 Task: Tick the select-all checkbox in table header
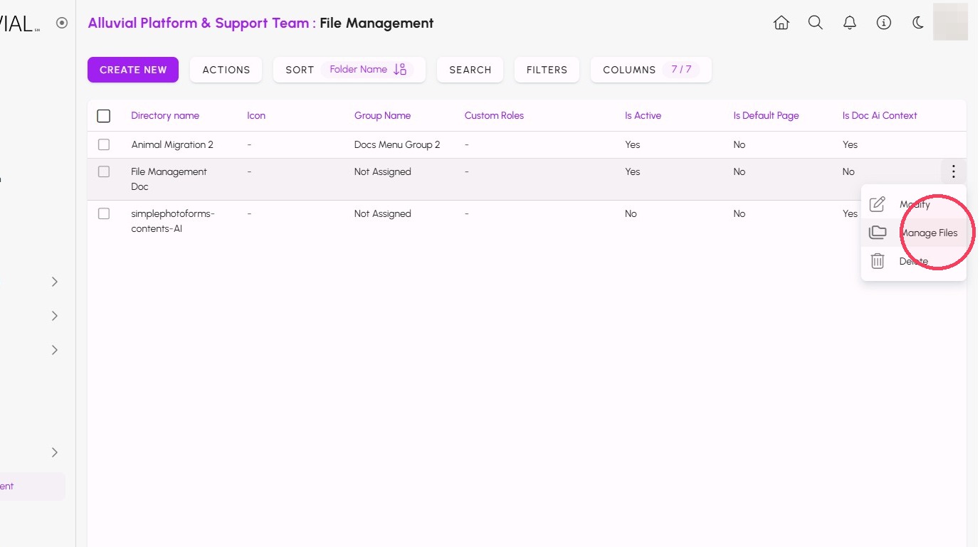pyautogui.click(x=104, y=116)
